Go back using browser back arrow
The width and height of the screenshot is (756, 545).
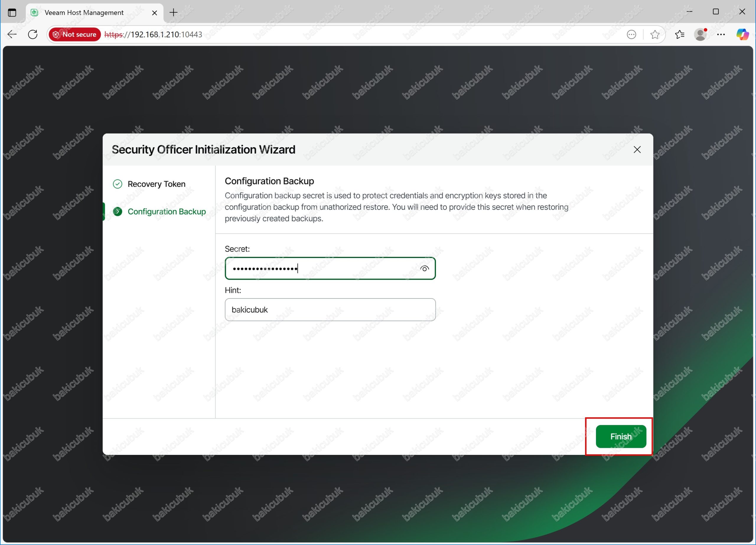[x=12, y=34]
